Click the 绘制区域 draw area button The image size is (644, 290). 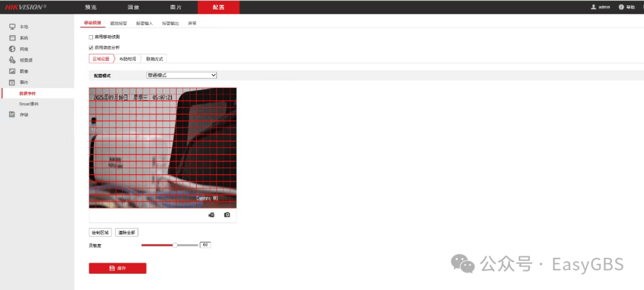100,232
